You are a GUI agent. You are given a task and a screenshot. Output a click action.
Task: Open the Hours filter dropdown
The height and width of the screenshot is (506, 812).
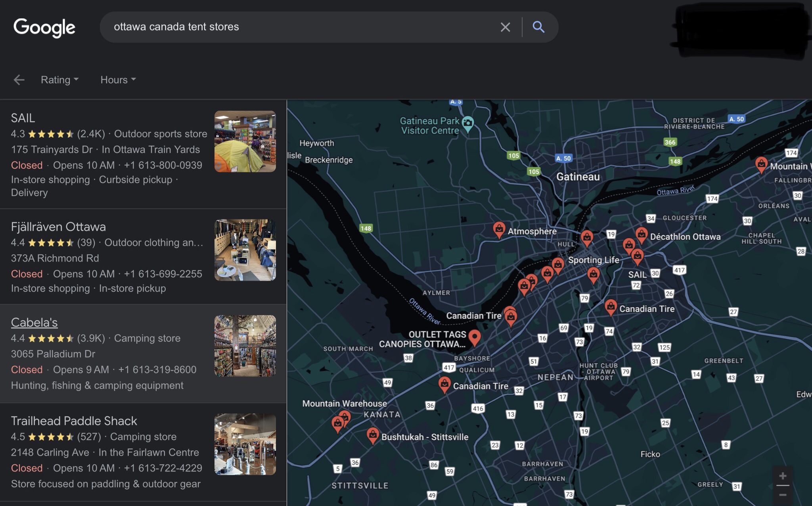click(118, 80)
